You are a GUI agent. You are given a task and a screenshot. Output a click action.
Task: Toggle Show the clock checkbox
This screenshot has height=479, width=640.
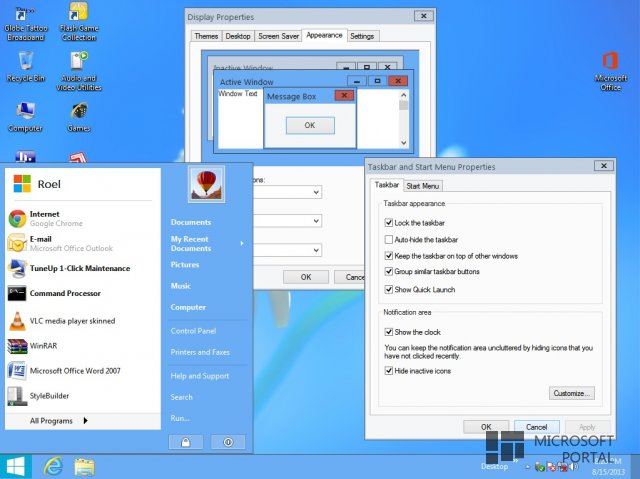point(389,332)
